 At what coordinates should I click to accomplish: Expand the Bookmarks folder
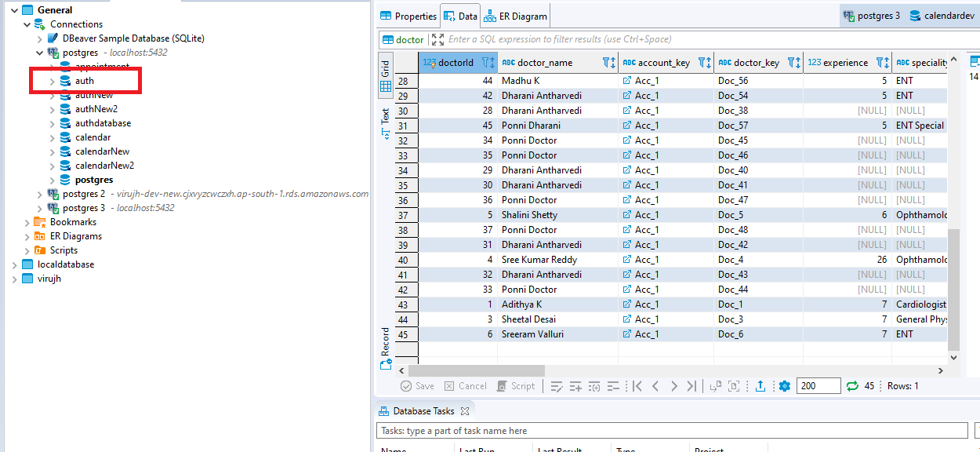coord(27,222)
